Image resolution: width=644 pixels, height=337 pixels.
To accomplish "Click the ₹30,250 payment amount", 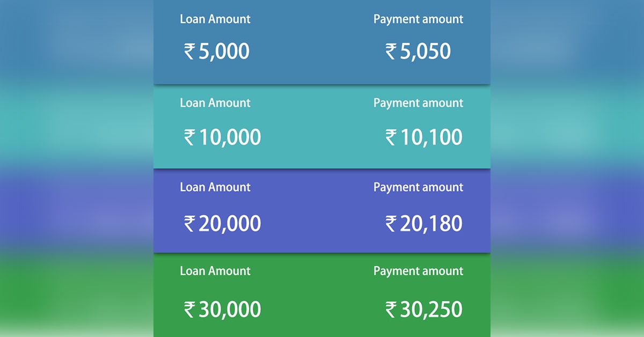I will coord(424,309).
